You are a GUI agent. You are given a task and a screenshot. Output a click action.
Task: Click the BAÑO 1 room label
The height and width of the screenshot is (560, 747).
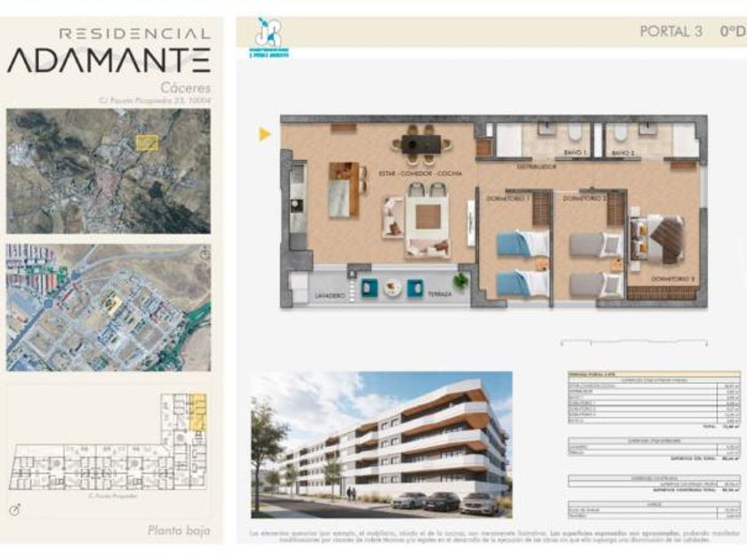pyautogui.click(x=575, y=153)
